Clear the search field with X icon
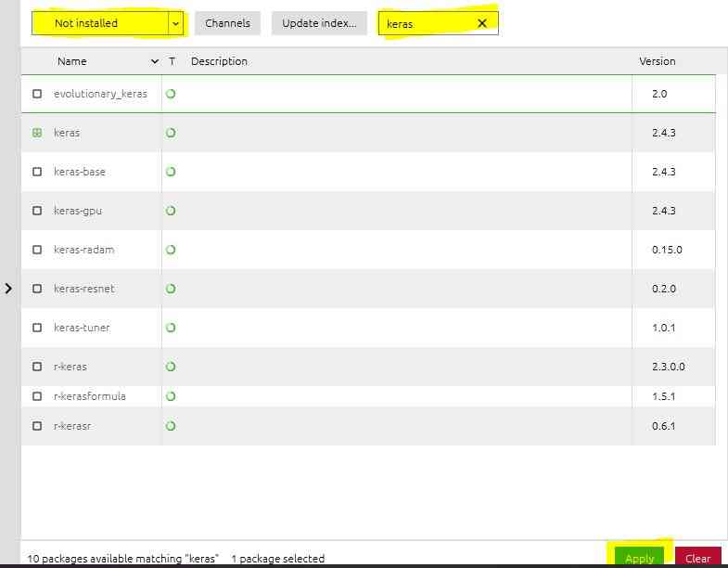728x568 pixels. tap(482, 23)
